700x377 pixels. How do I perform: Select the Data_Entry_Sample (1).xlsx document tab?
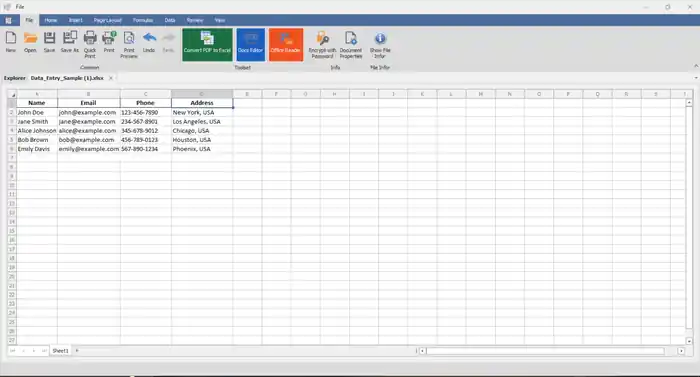coord(67,78)
